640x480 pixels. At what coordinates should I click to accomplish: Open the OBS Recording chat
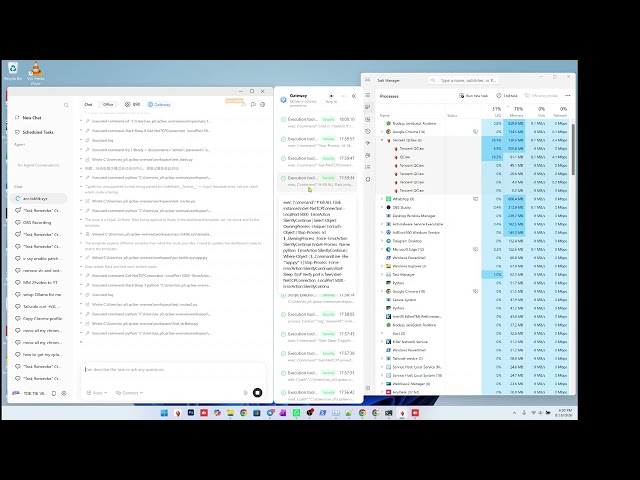38,222
